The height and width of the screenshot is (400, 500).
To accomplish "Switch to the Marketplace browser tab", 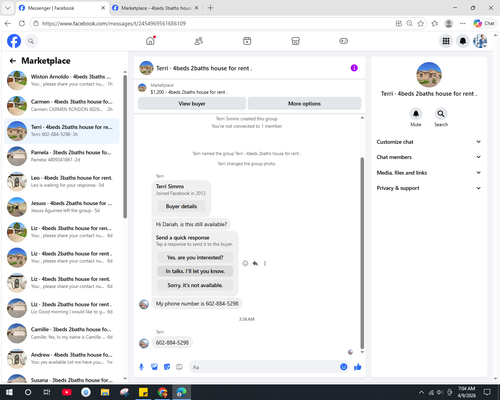I will (x=155, y=8).
